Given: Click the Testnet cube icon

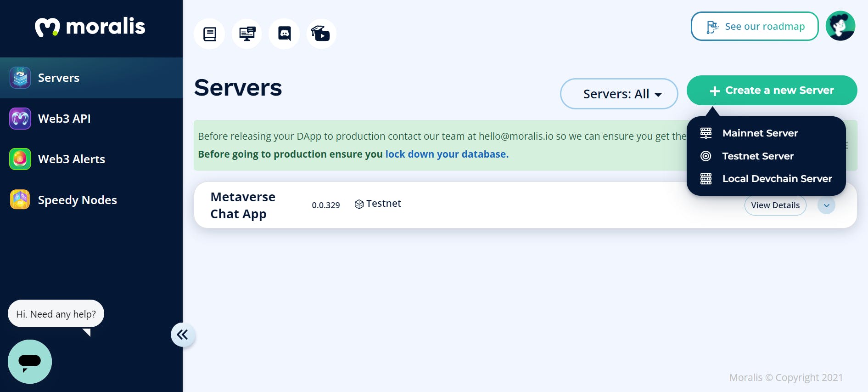Looking at the screenshot, I should pos(359,204).
